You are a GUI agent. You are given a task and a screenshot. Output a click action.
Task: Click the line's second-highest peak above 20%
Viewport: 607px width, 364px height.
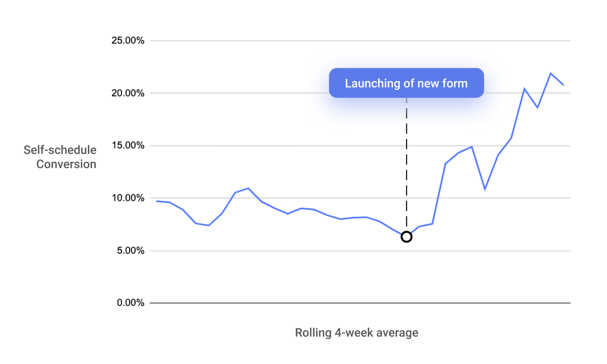[x=524, y=89]
